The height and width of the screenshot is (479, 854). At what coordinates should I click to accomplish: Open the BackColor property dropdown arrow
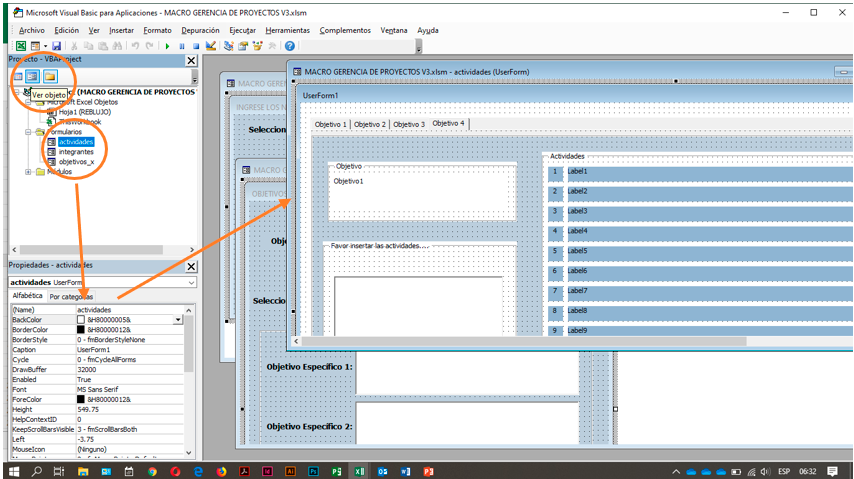pyautogui.click(x=178, y=320)
